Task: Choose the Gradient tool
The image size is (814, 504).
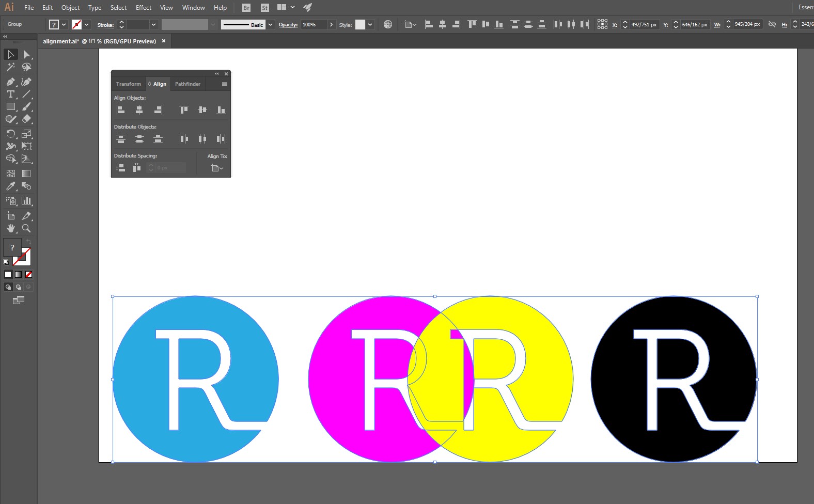Action: point(26,174)
